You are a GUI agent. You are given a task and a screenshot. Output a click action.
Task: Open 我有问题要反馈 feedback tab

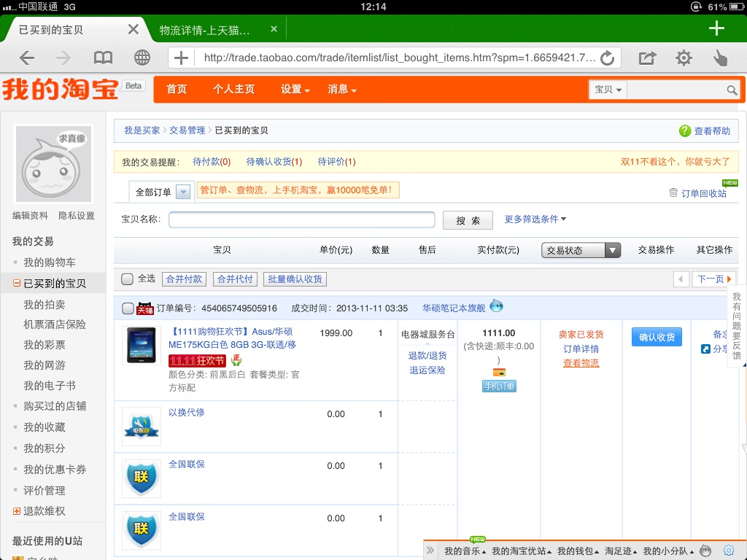click(737, 326)
